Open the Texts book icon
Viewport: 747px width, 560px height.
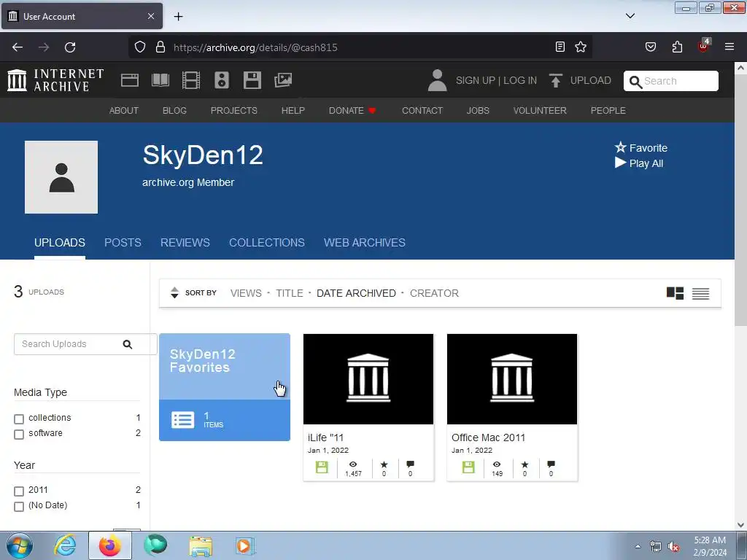[x=160, y=80]
